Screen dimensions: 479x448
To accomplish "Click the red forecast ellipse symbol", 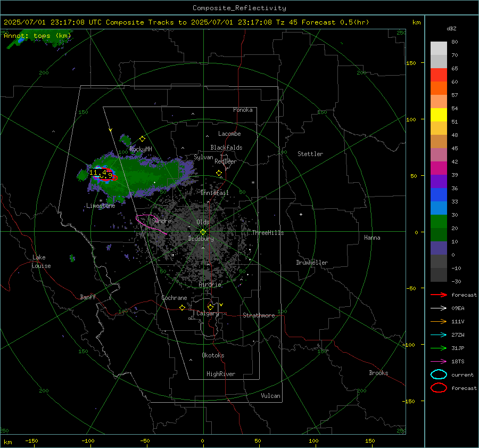I will (439, 388).
